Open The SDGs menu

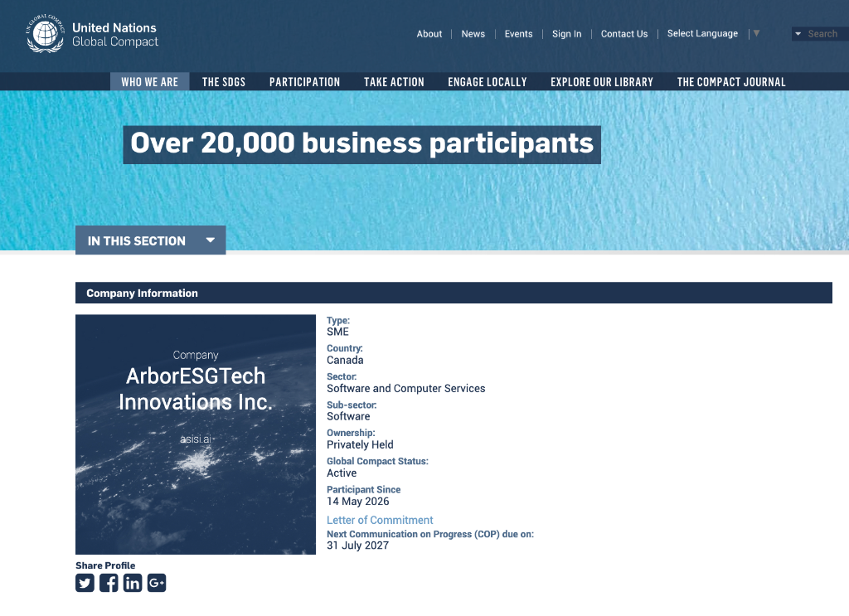click(x=224, y=82)
